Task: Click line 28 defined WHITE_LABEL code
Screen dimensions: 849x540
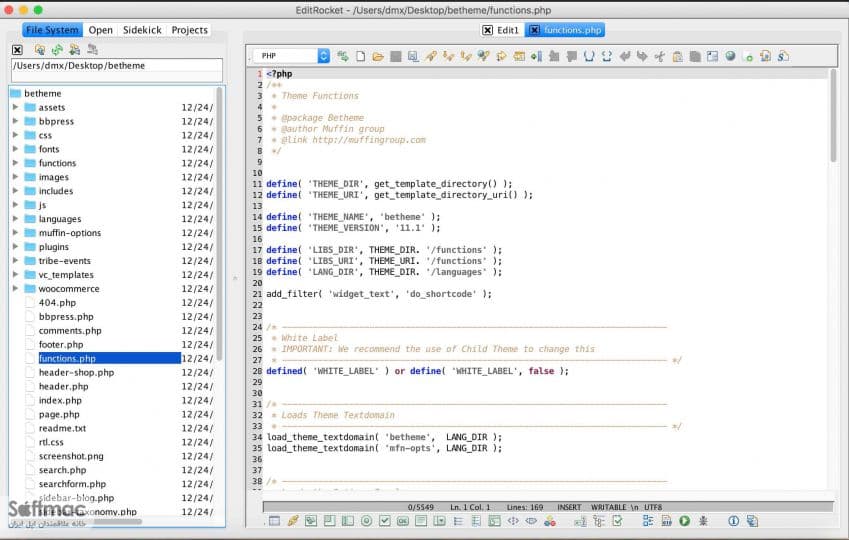Action: point(417,371)
